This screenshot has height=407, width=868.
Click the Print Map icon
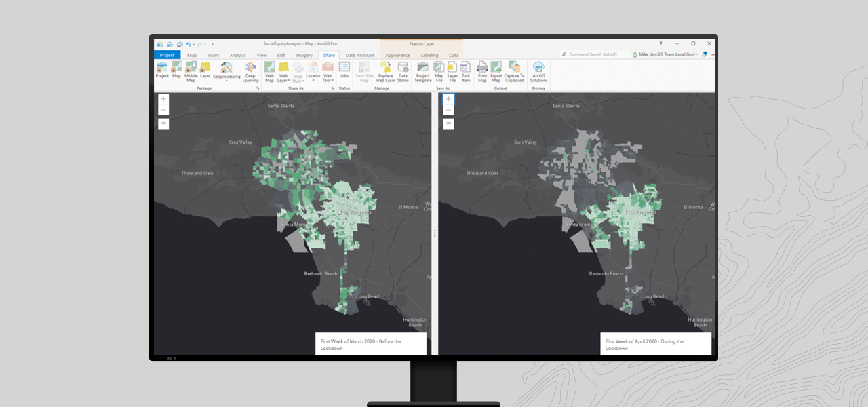pyautogui.click(x=482, y=71)
